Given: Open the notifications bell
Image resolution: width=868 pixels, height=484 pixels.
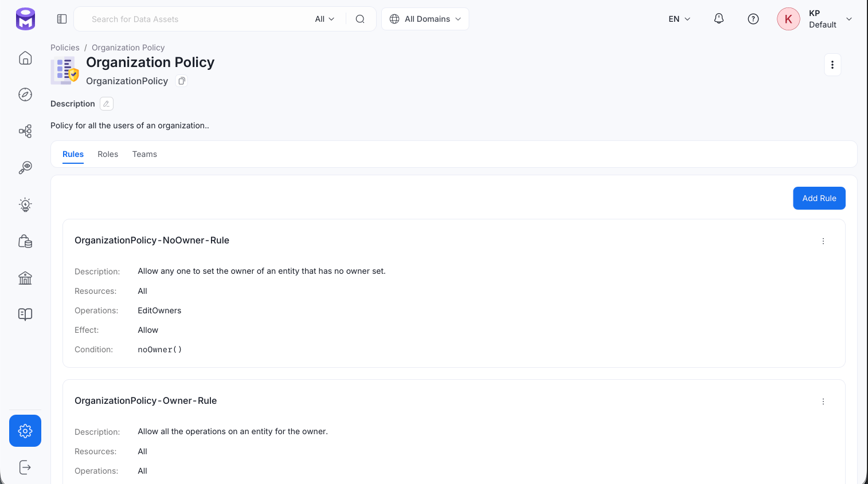Looking at the screenshot, I should pos(719,19).
